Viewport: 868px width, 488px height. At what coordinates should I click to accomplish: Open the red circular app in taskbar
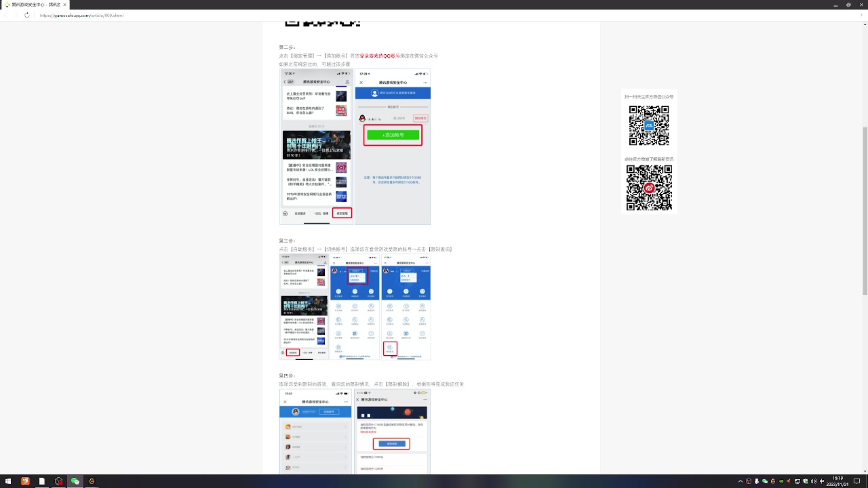[59, 481]
